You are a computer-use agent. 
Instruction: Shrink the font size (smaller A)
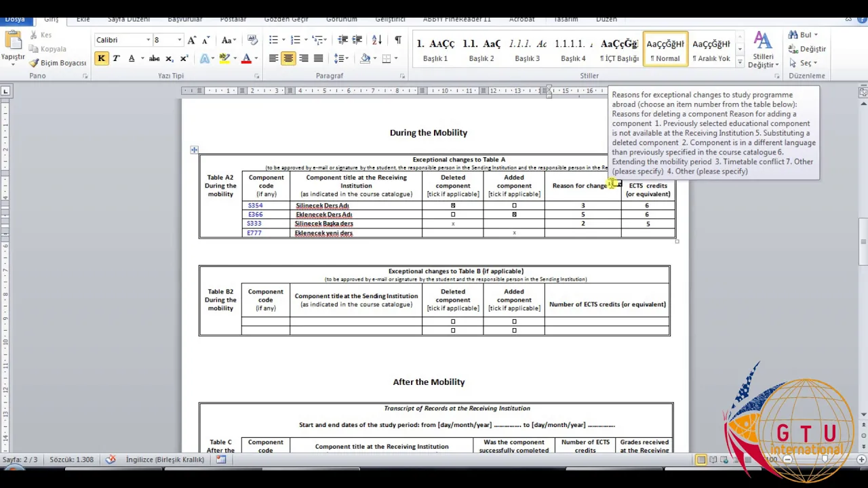pyautogui.click(x=206, y=40)
